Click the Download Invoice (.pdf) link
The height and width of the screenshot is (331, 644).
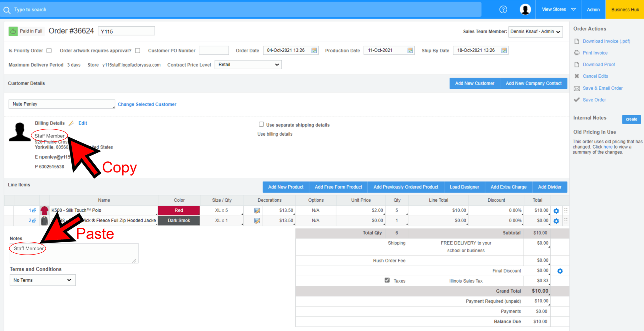[606, 41]
